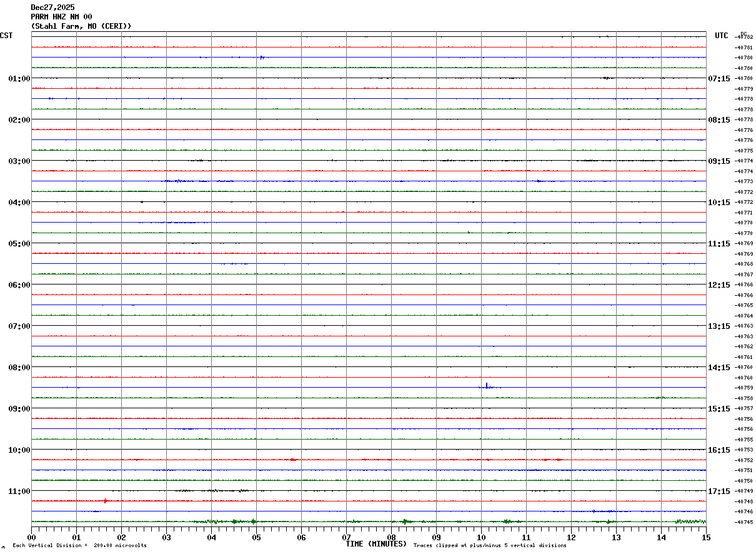Click the DC offset value -40765
Viewport: 756px width, 554px height.
[744, 305]
